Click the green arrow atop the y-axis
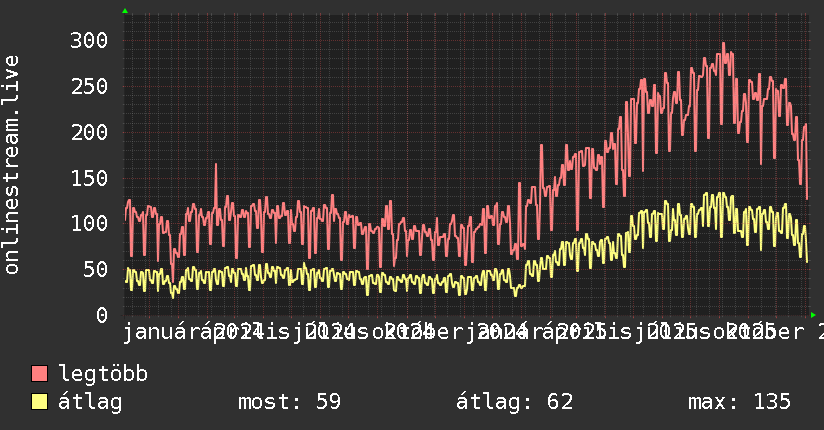 pos(125,11)
